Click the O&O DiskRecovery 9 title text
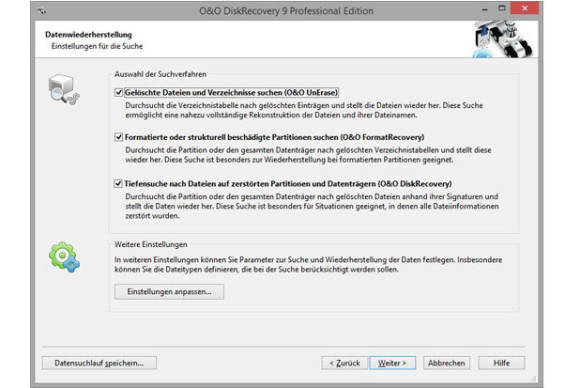 click(x=286, y=11)
